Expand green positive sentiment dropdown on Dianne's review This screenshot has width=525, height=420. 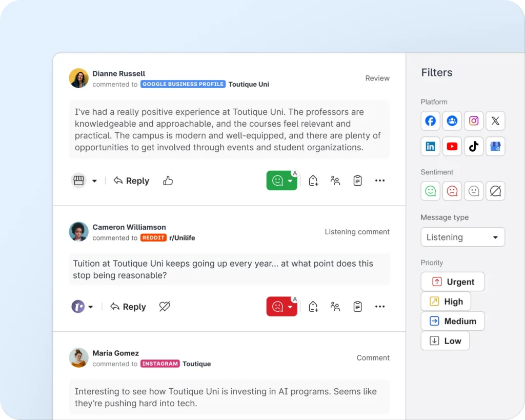(290, 181)
